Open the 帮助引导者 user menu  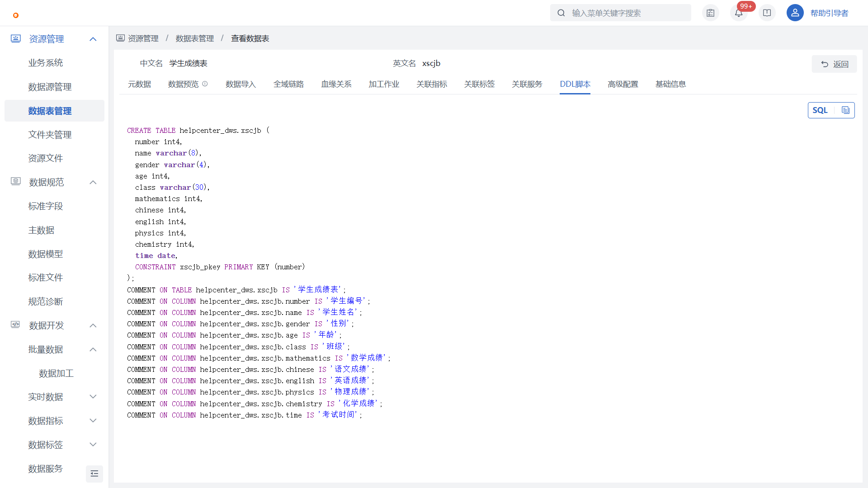[x=829, y=13]
